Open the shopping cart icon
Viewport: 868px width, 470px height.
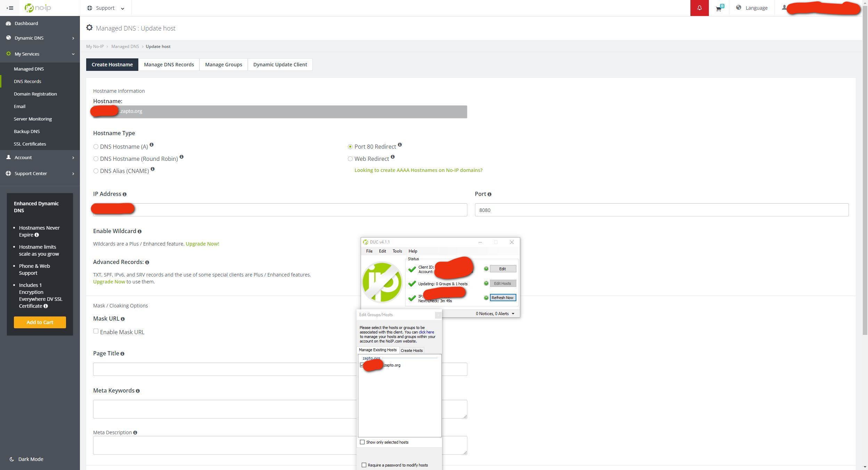[719, 8]
